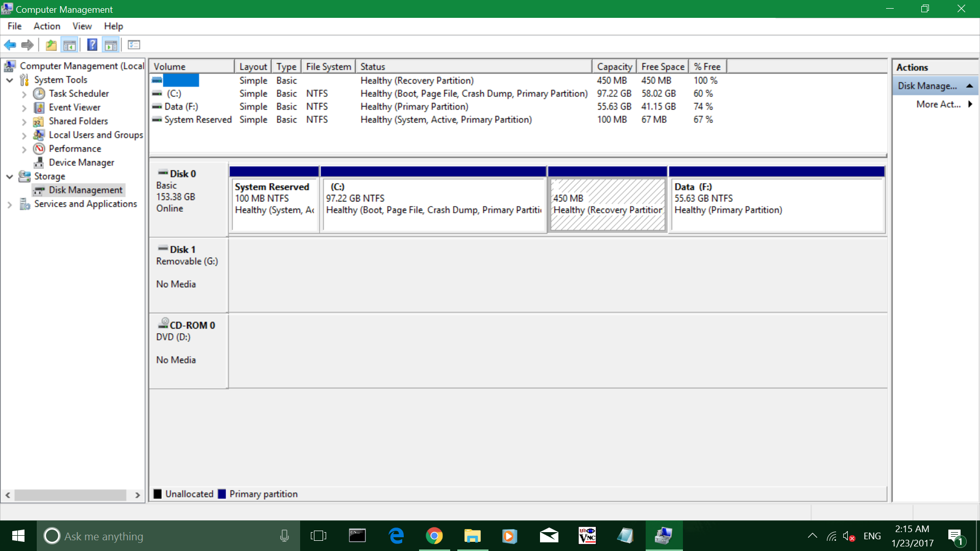
Task: Open File Explorer from the taskbar
Action: point(472,536)
